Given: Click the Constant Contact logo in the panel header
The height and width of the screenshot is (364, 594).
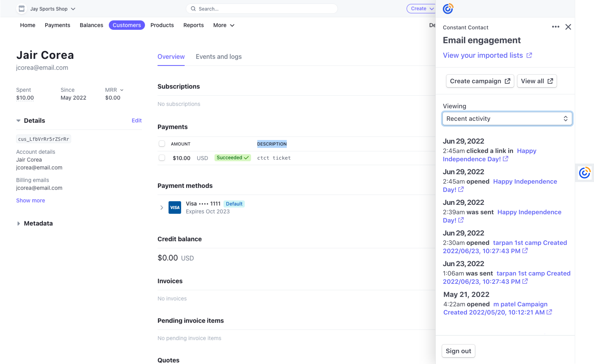Looking at the screenshot, I should click(x=448, y=9).
